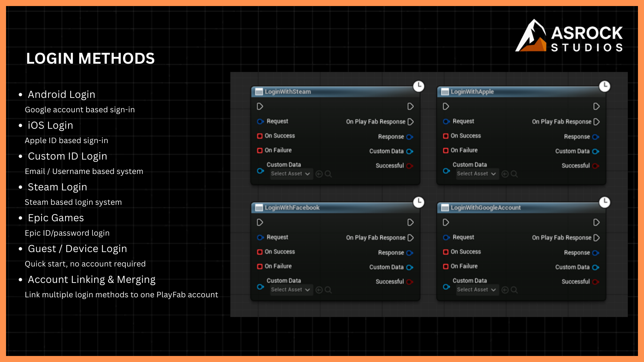
Task: Click the Request pin on LoginWithGoogleAccount
Action: coord(446,237)
